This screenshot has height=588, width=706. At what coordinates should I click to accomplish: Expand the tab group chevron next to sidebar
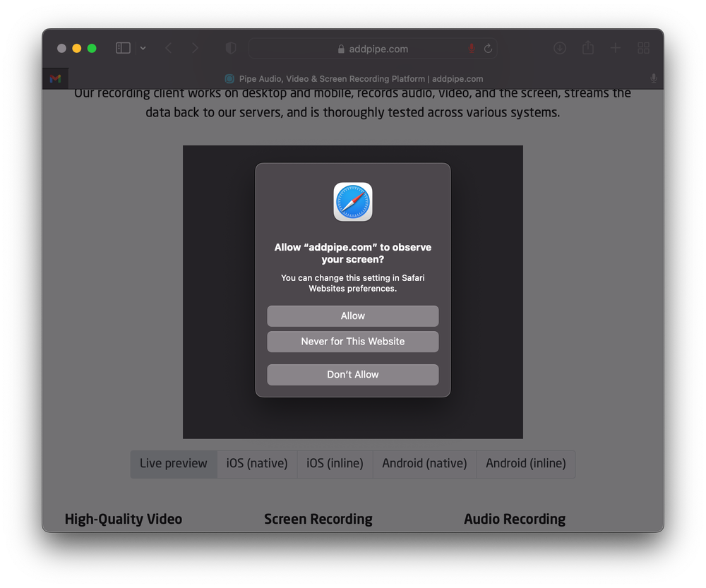(143, 48)
